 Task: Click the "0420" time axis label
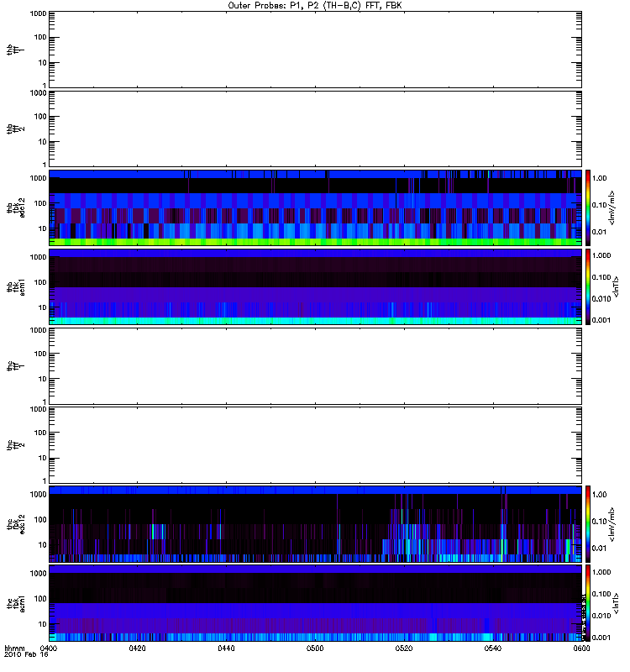[x=137, y=648]
